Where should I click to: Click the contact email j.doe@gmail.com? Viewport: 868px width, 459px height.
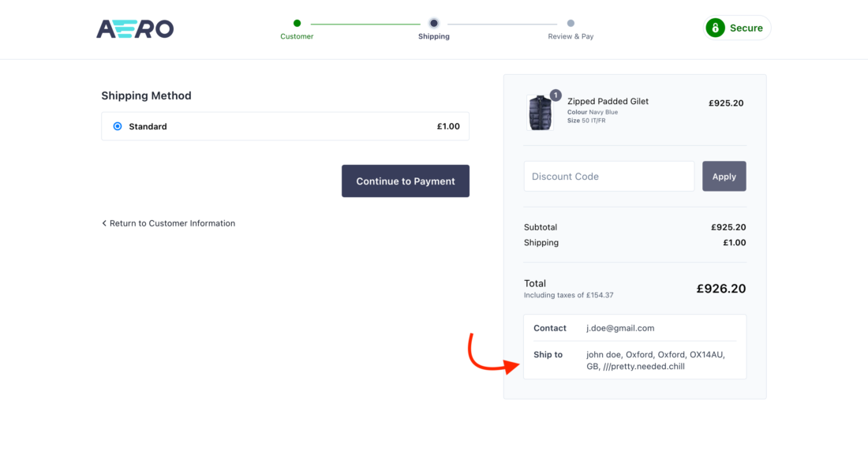(620, 328)
